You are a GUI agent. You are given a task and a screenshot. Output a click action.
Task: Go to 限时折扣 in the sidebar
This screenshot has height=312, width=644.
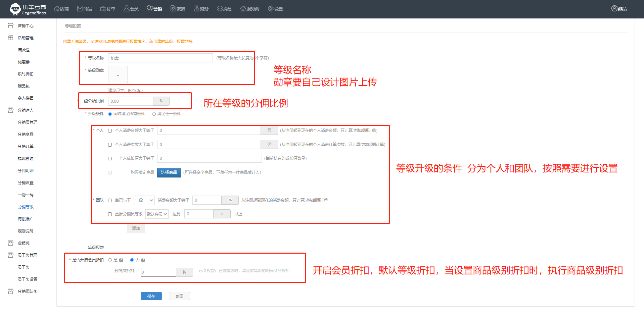tap(26, 74)
